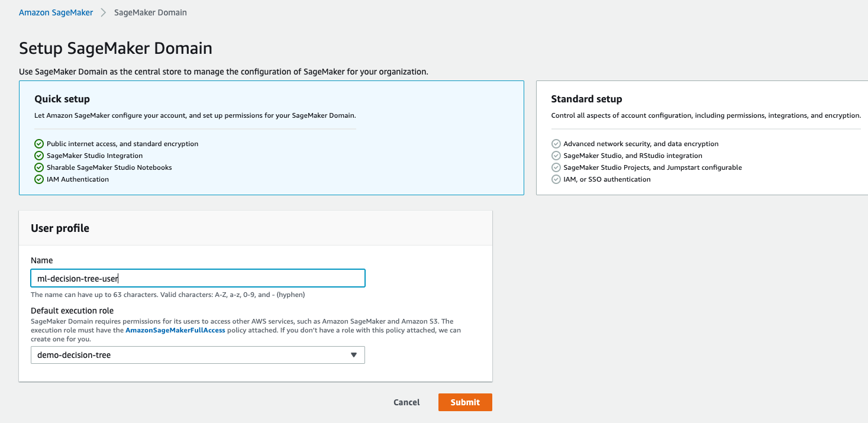Screen dimensions: 868x423
Task: Click the dropdown arrow on demo-decision-tree selector
Action: (354, 355)
